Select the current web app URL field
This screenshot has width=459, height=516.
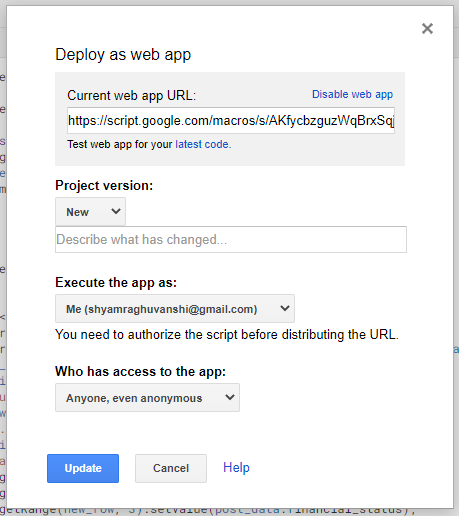pos(231,120)
